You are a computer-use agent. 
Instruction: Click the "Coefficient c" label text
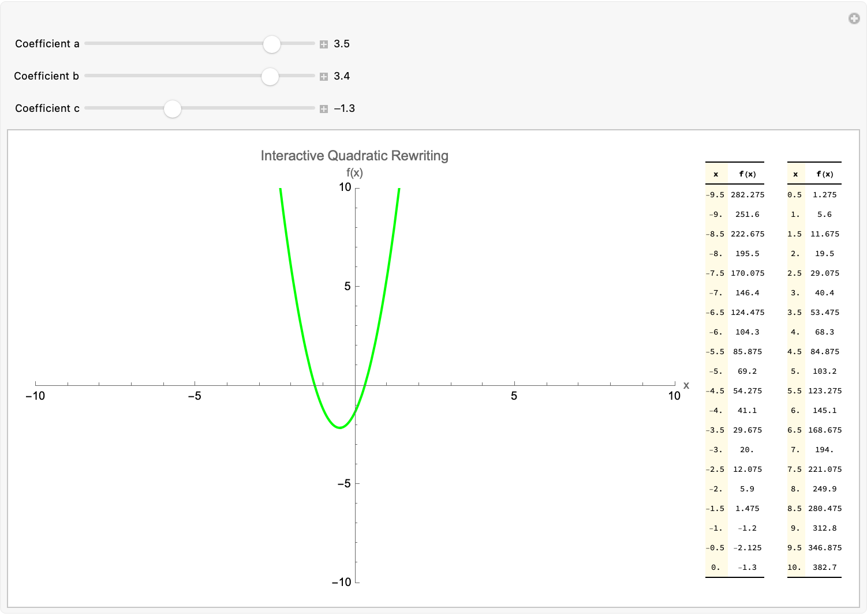tap(47, 108)
